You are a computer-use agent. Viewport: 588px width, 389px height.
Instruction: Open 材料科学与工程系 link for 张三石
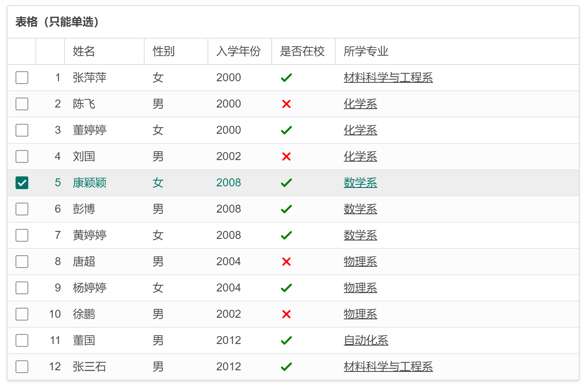[388, 367]
